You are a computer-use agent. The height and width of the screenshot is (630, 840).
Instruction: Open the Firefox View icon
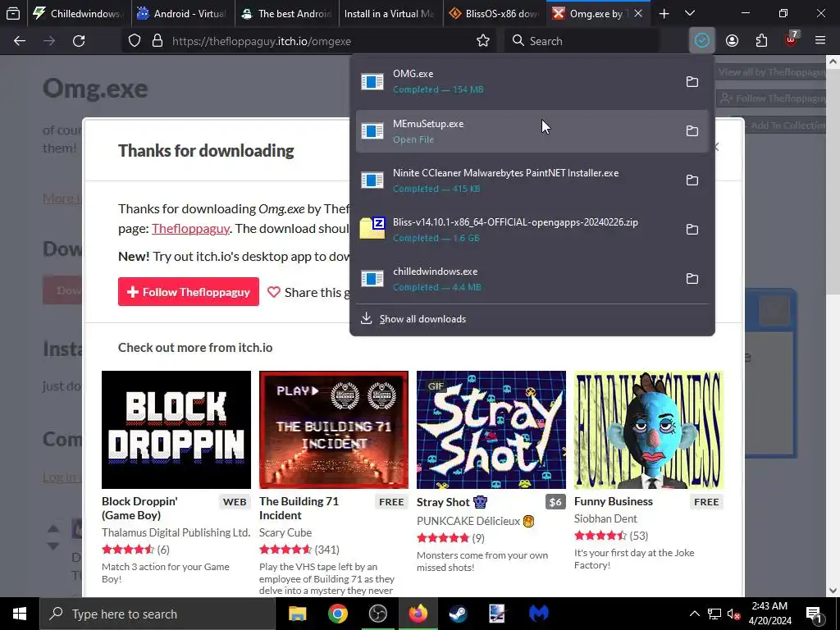(13, 13)
